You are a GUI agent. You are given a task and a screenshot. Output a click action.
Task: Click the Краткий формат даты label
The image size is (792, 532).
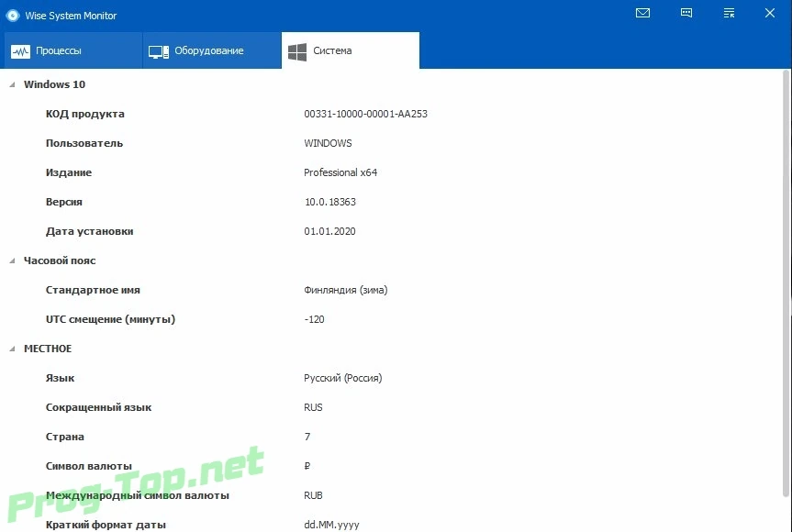click(x=106, y=525)
